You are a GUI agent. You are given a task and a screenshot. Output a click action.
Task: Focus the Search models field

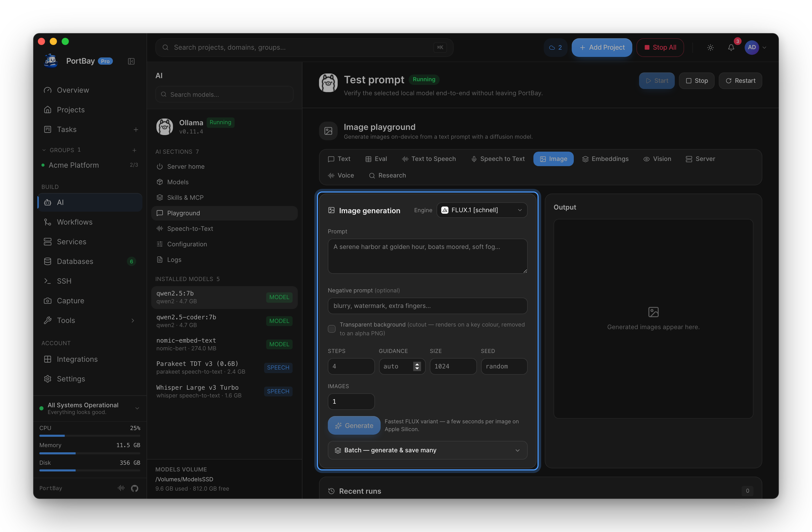(224, 94)
